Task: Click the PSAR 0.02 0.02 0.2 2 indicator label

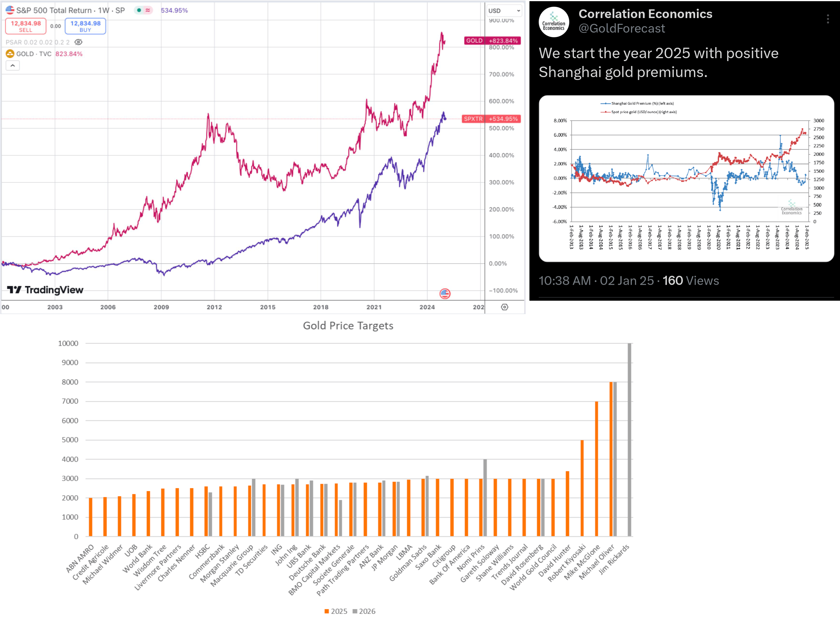Action: 38,42
